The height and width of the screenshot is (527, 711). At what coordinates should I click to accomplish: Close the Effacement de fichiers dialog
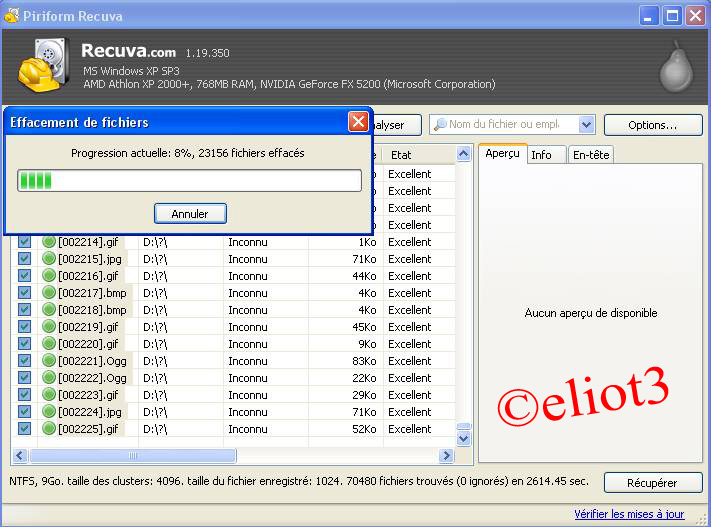point(358,122)
